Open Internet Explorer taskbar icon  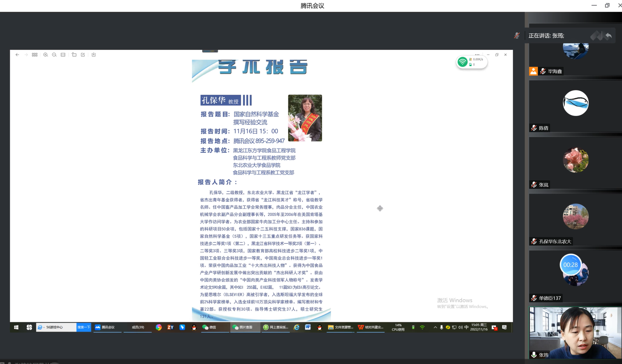coord(296,327)
